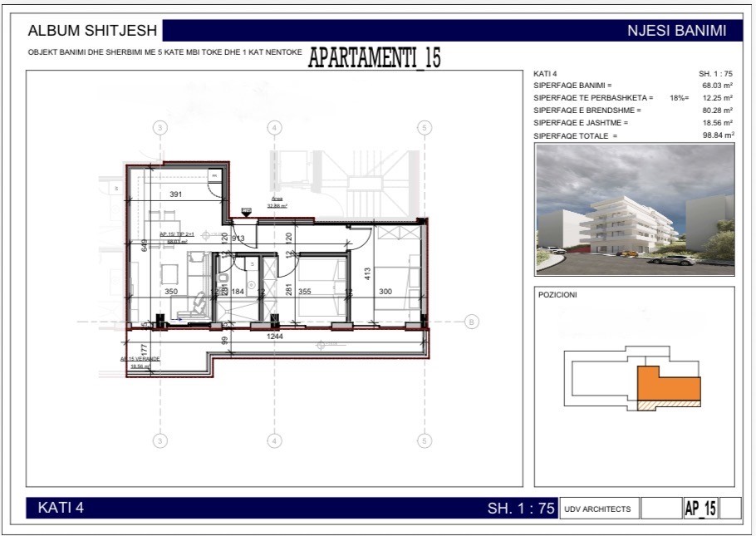Viewport: 756px width, 536px height.
Task: Click the apartment entrance marker symbol
Action: (245, 212)
